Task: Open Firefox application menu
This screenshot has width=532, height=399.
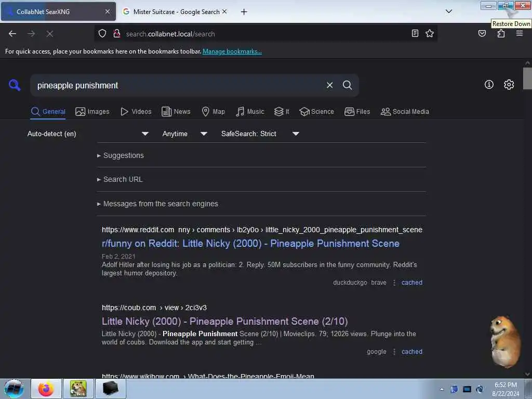Action: tap(519, 33)
